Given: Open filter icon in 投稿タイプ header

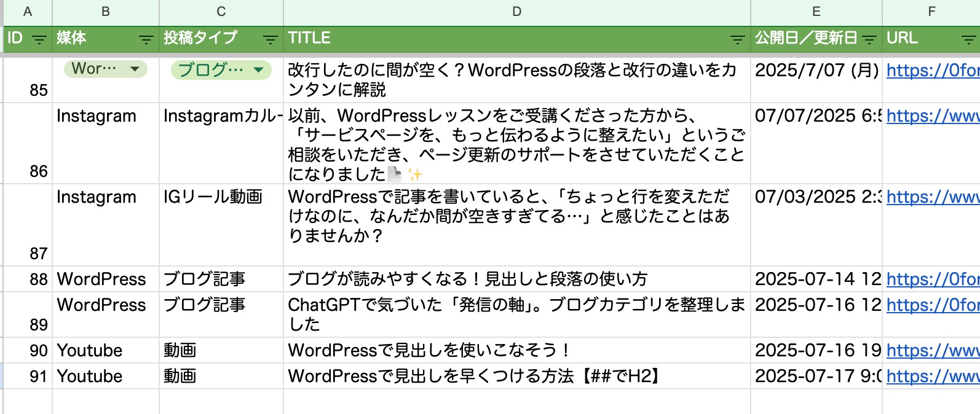Looking at the screenshot, I should click(270, 40).
